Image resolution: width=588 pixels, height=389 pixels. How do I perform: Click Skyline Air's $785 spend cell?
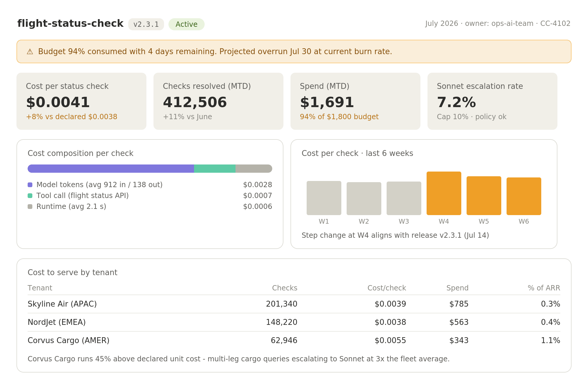click(x=459, y=304)
